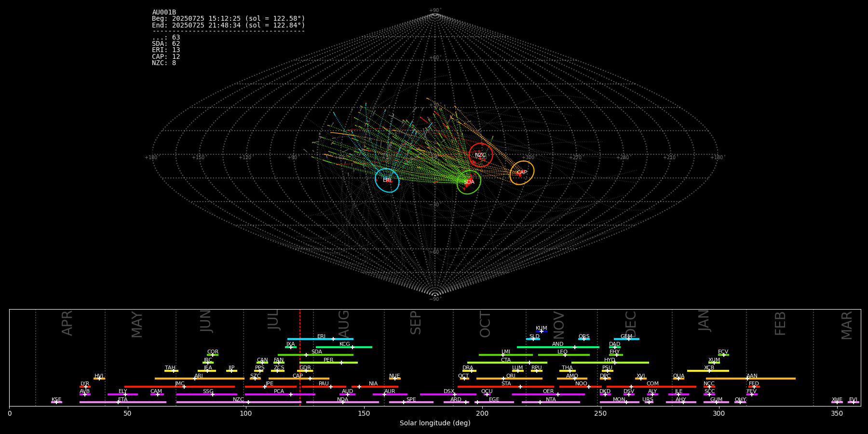The height and width of the screenshot is (434, 868).
Task: Select the COM shower label in the timeline
Action: (x=653, y=384)
